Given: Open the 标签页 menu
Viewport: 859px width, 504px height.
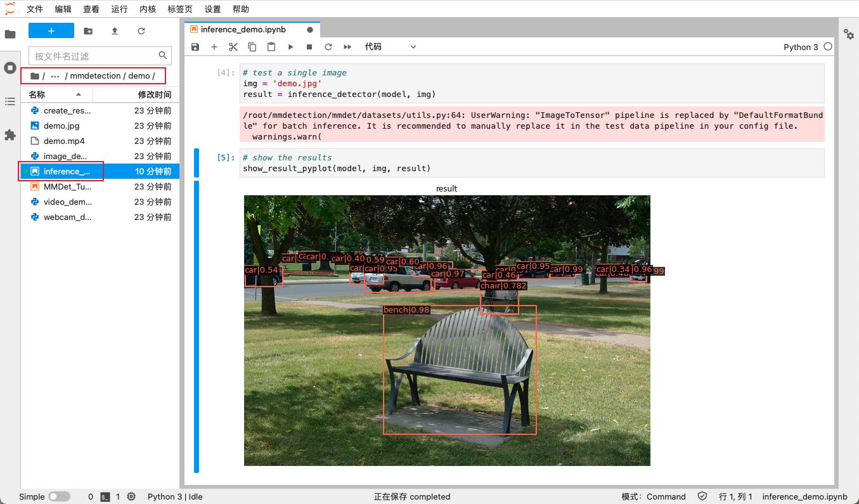Looking at the screenshot, I should coord(180,9).
